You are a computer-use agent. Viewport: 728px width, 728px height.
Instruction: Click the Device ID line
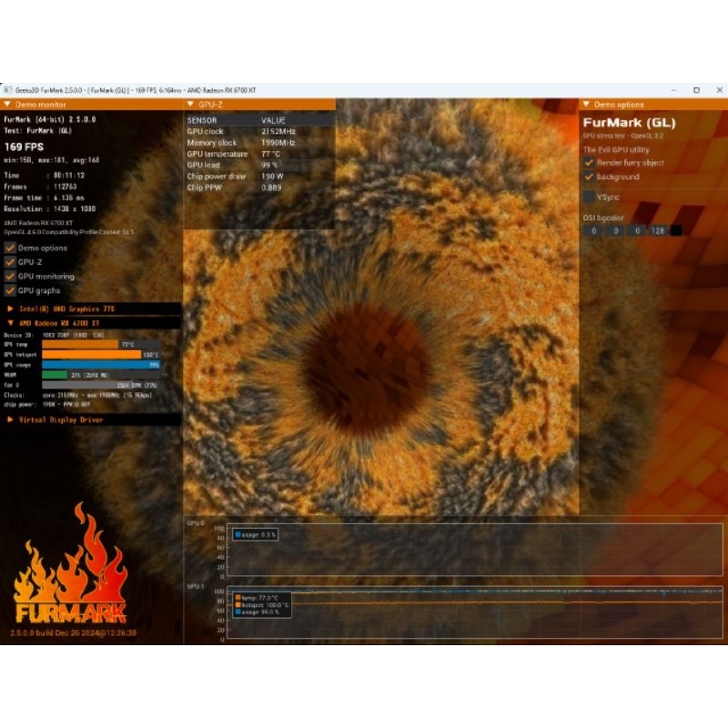54,335
